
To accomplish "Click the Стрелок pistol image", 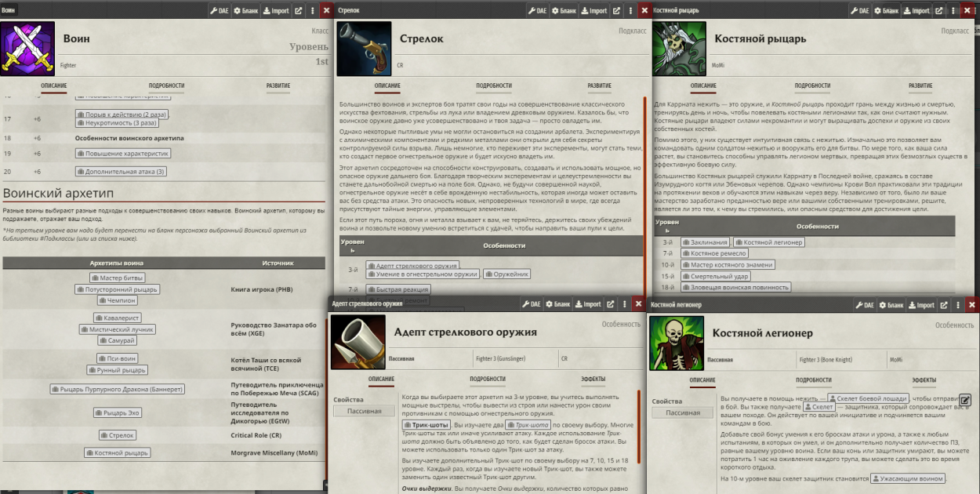I will click(363, 49).
